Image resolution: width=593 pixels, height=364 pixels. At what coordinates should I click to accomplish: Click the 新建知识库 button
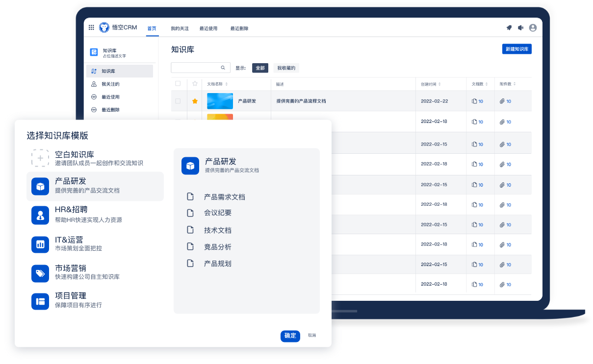tap(516, 49)
